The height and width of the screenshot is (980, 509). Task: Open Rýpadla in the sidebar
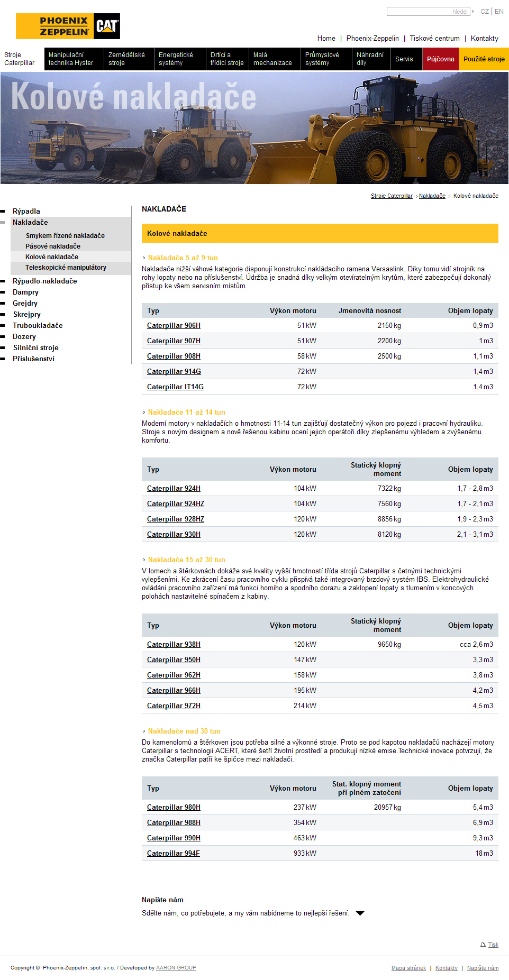tap(26, 211)
